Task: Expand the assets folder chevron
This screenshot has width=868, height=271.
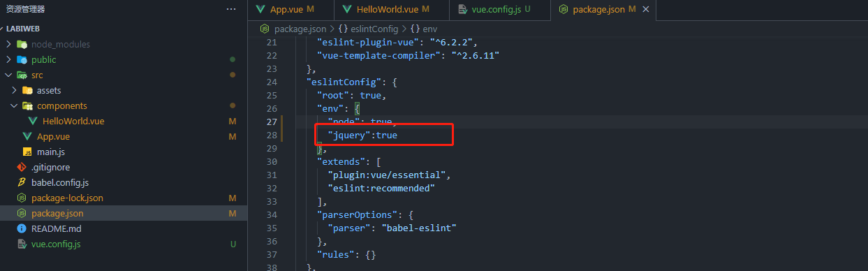Action: pyautogui.click(x=14, y=90)
